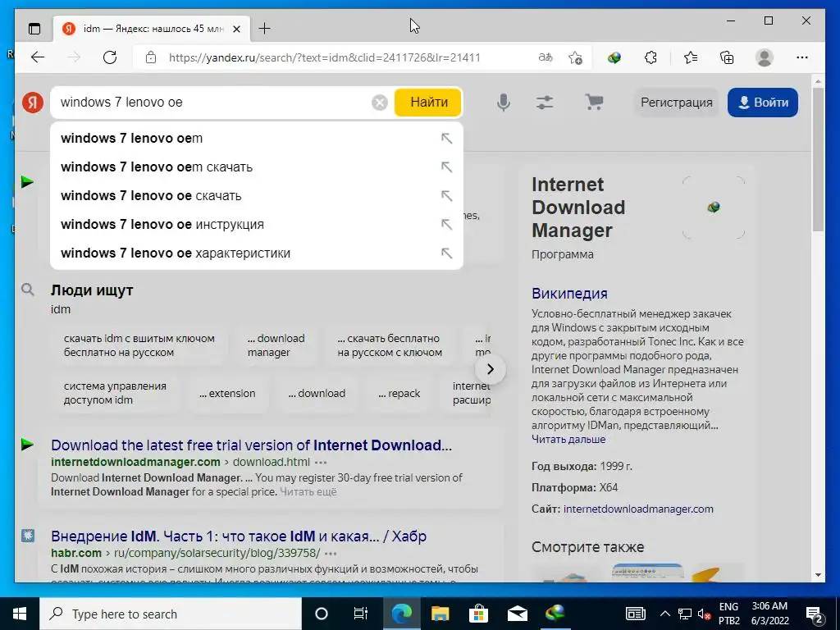Open the Habr "Внедрение IdM" result
The height and width of the screenshot is (630, 840).
[x=239, y=536]
